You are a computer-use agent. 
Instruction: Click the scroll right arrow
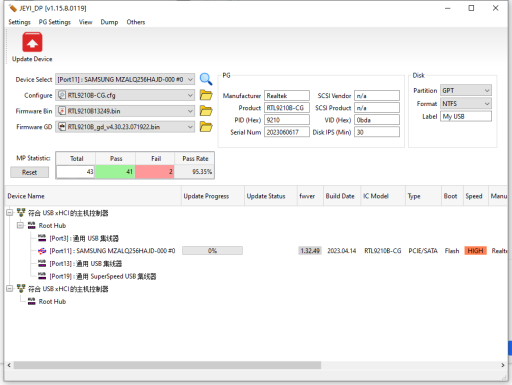[503, 365]
